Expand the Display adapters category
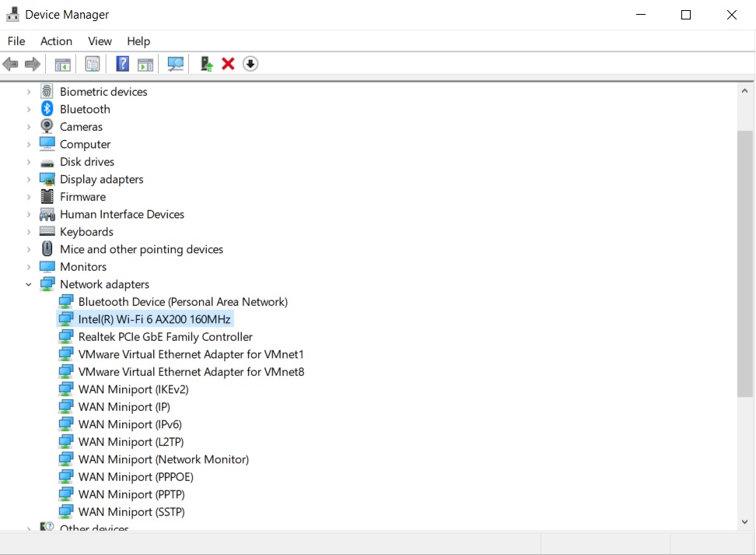Image resolution: width=756 pixels, height=555 pixels. [29, 180]
